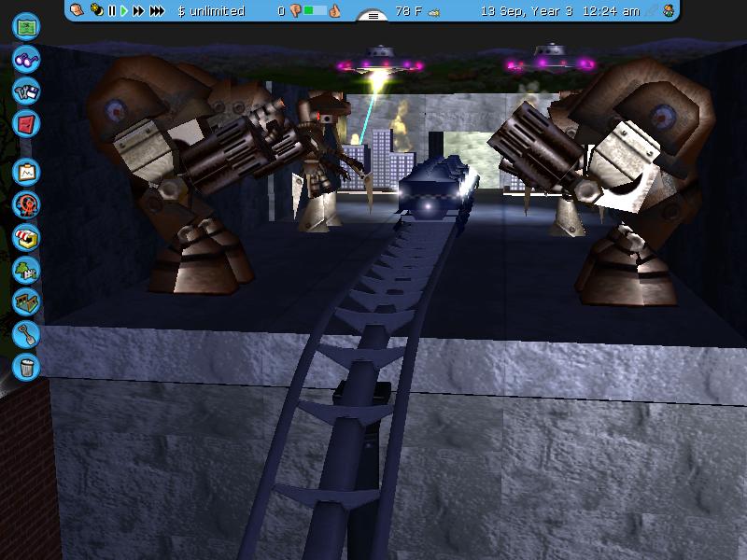Click the thumbs-down park rating icon
Viewport: 747px width, 560px height.
(x=295, y=11)
